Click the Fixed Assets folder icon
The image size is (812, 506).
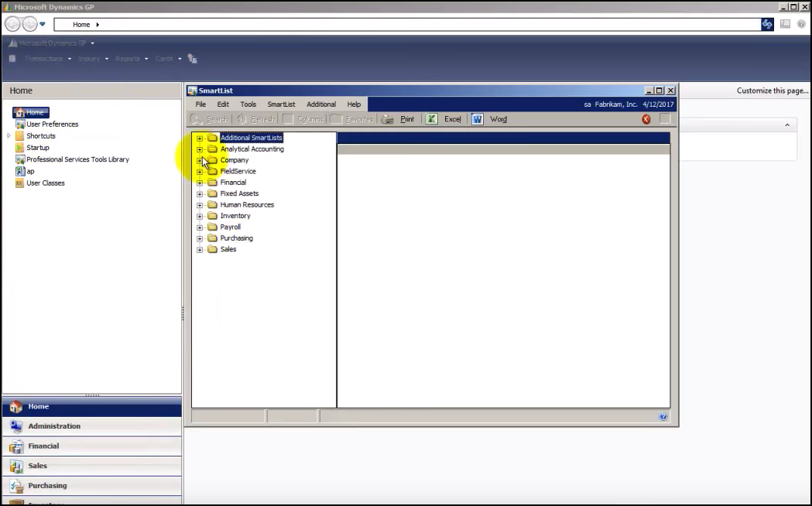(x=212, y=193)
